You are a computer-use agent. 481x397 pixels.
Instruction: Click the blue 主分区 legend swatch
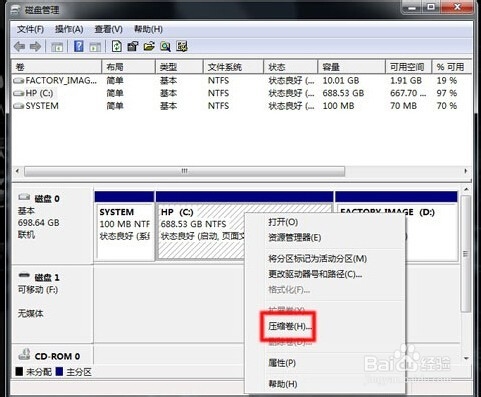tap(59, 372)
